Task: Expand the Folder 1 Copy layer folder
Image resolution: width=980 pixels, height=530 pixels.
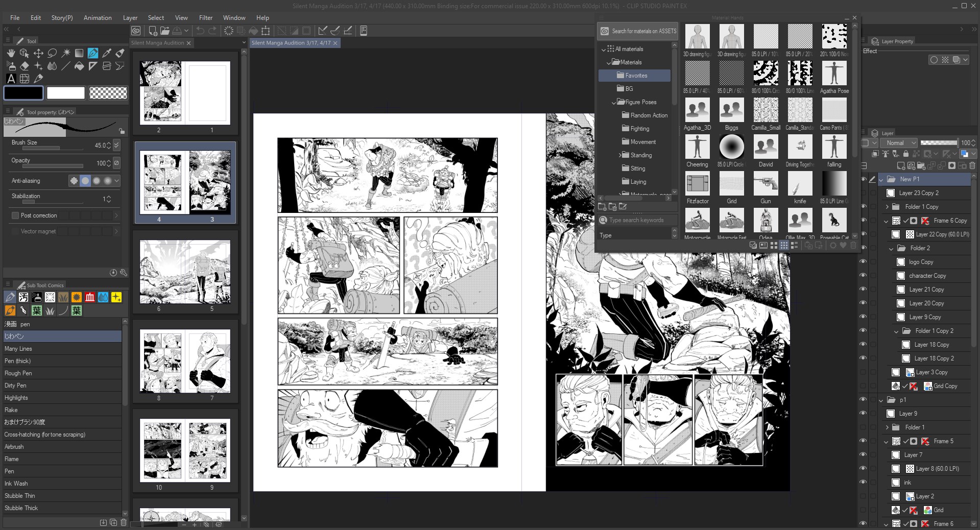Action: 887,207
